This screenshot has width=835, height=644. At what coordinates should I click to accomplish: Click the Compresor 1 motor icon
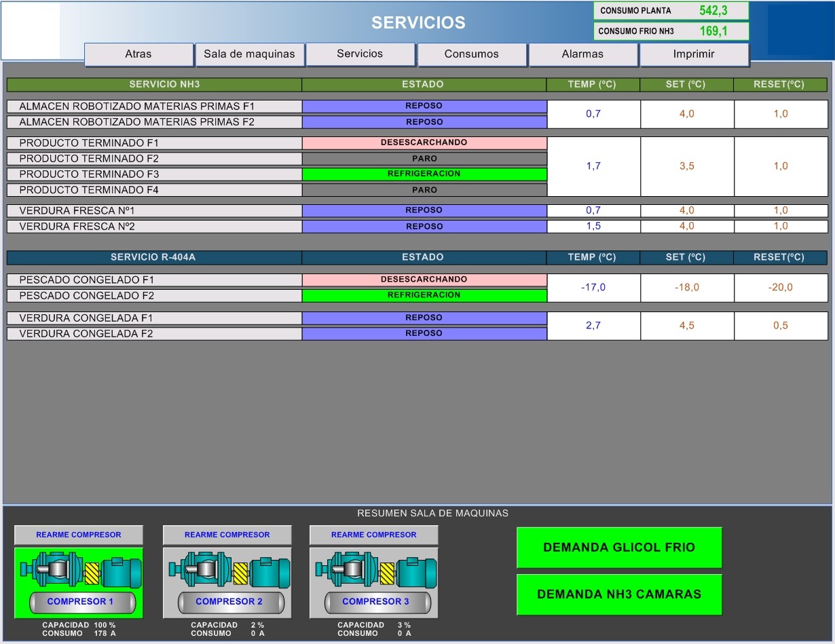tap(79, 570)
